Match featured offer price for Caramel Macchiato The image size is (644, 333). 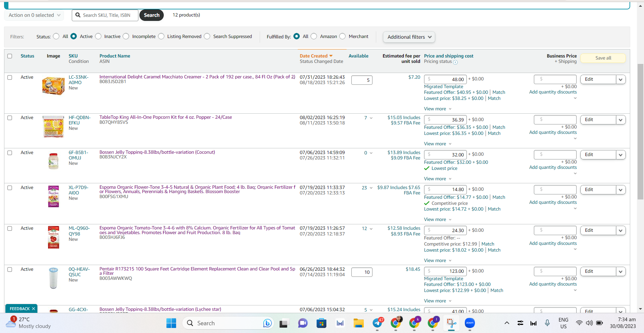(499, 92)
